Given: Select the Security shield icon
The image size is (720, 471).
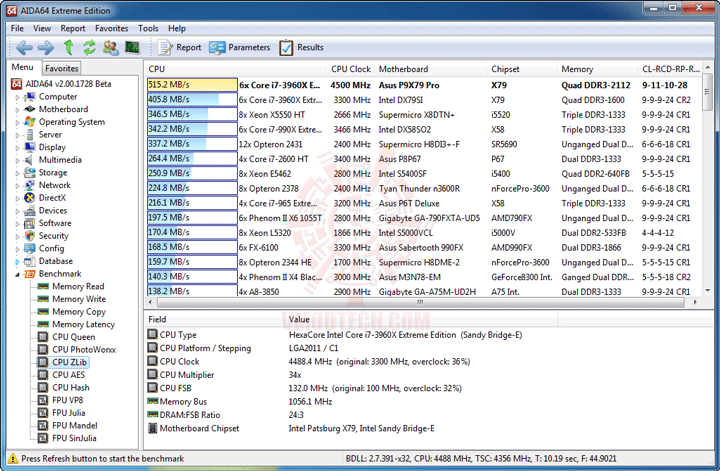Looking at the screenshot, I should pyautogui.click(x=30, y=236).
